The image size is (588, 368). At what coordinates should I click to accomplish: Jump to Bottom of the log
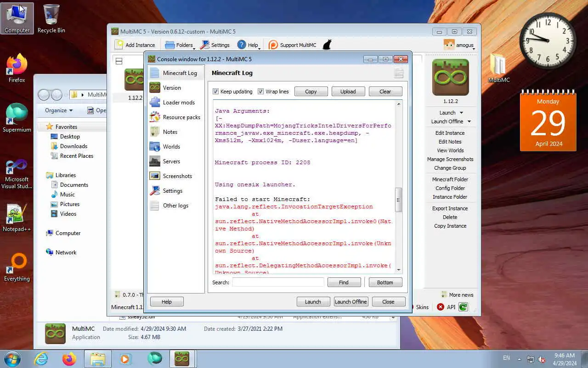click(x=385, y=282)
